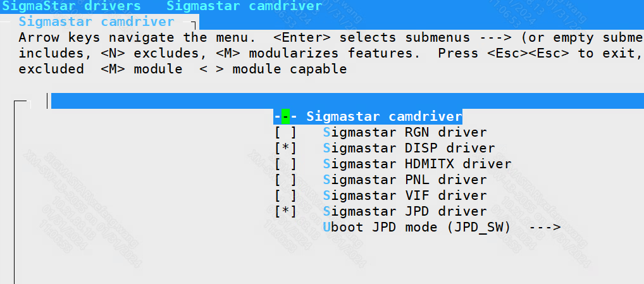Screen dimensions: 644x284
Task: Tick the Sigmastar VIF driver checkbox
Action: point(285,196)
